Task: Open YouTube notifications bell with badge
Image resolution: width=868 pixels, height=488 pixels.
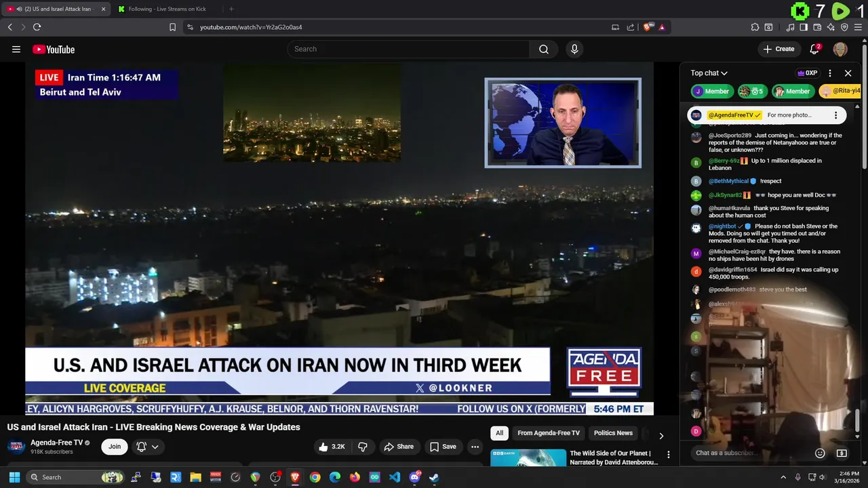Action: pyautogui.click(x=815, y=49)
